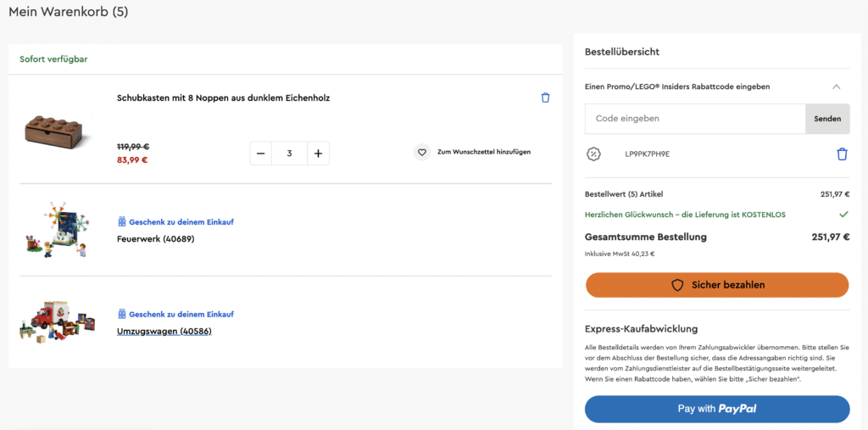
Task: Increase the quantity with the plus button
Action: (319, 154)
